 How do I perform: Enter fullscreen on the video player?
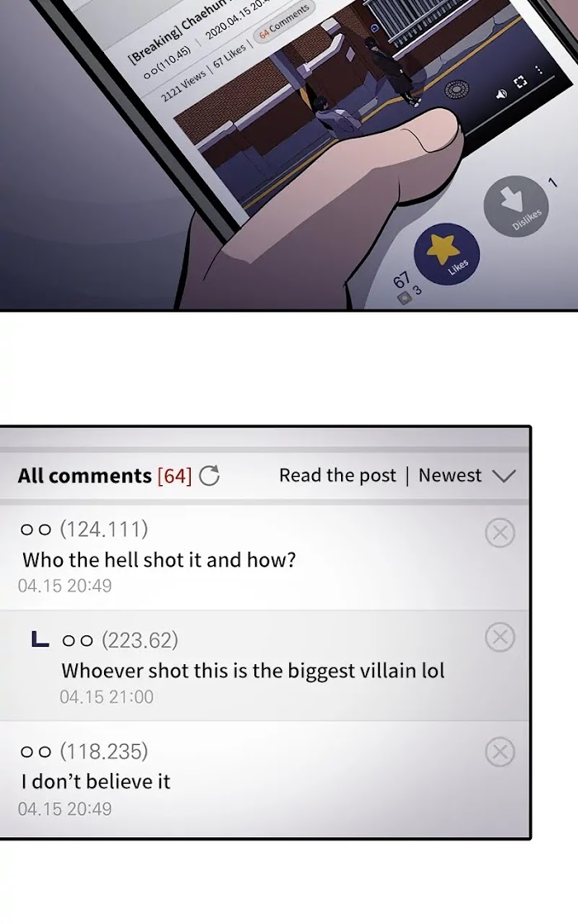[520, 82]
